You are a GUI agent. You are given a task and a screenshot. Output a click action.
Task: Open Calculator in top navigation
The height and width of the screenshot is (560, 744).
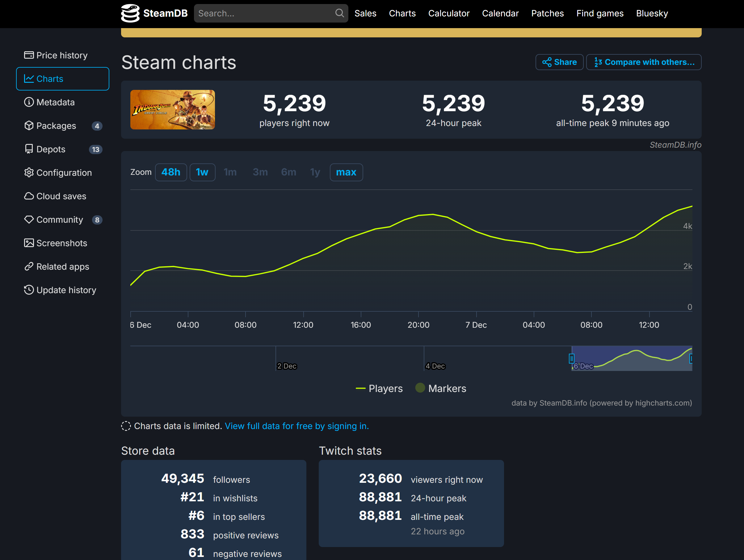[x=448, y=14]
